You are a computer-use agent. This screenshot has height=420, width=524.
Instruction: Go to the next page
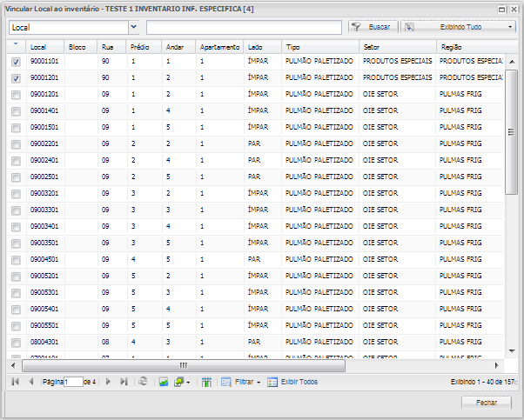tap(108, 382)
